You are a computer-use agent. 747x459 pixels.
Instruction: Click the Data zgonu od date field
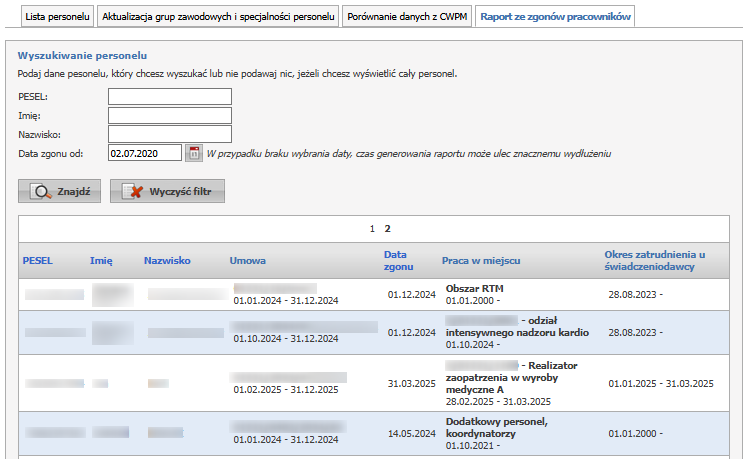145,153
